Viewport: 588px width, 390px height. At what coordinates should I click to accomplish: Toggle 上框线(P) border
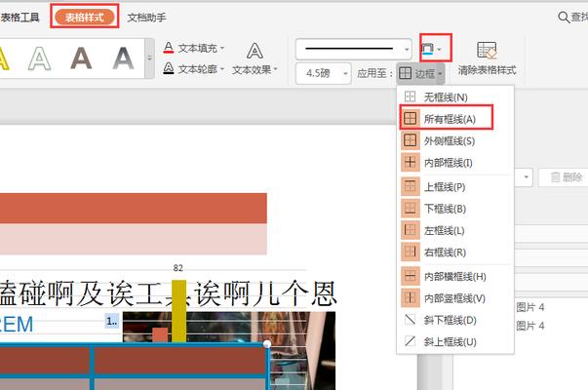click(454, 186)
